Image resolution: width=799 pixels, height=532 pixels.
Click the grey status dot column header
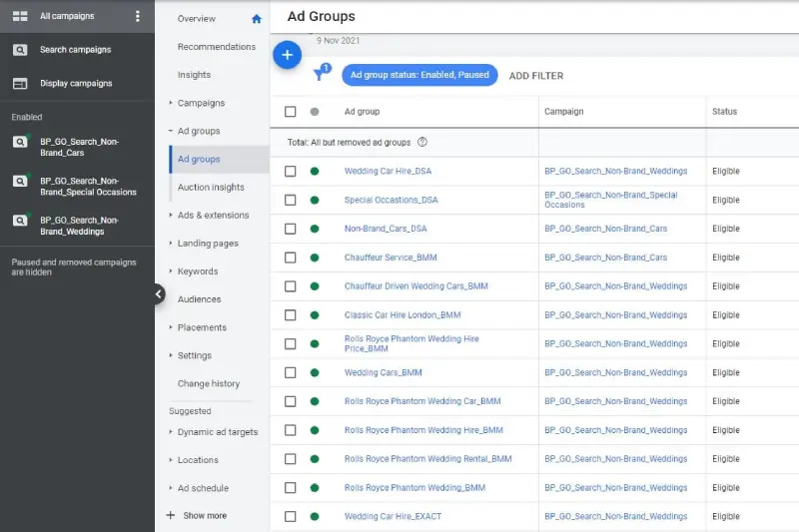[x=315, y=112]
